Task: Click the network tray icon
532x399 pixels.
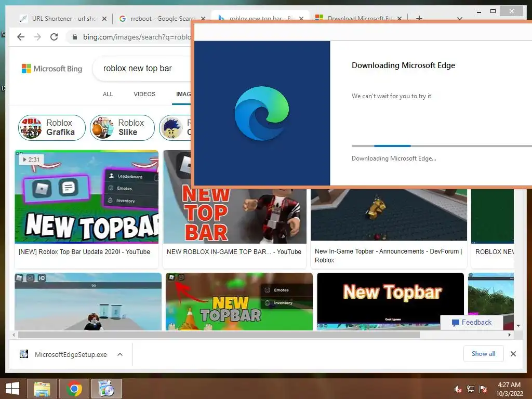Action: [x=471, y=389]
